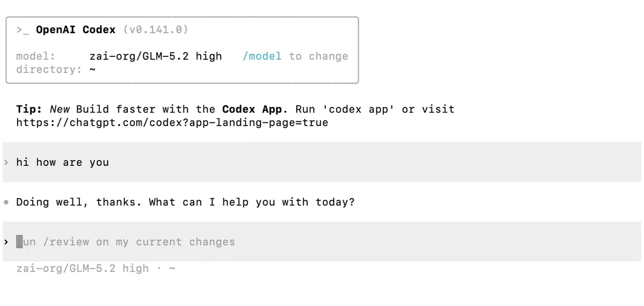Click the chevron beside 'hi how are you'
644x306 pixels.
(x=6, y=162)
